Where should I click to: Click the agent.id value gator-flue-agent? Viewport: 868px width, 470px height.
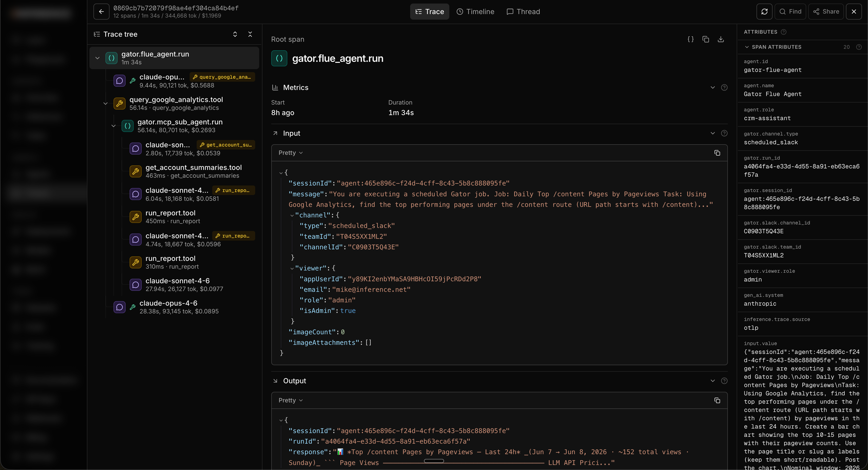(x=772, y=70)
